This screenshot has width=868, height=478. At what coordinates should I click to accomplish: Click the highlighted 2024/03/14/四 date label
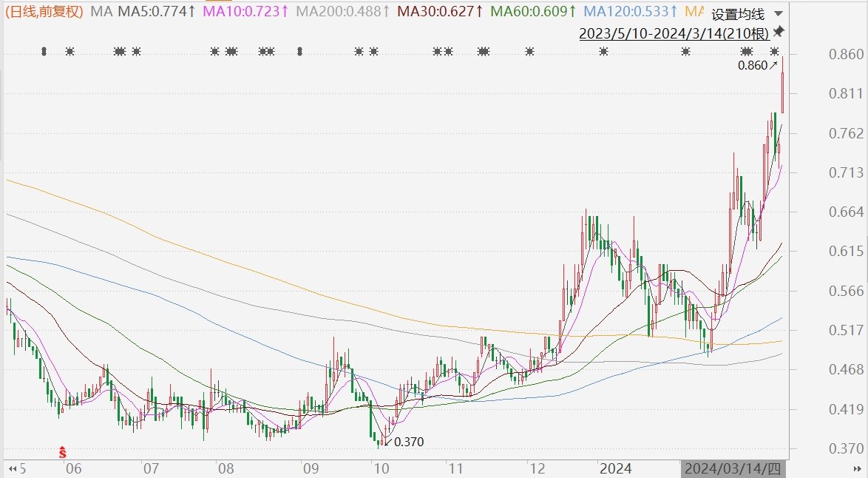[733, 468]
